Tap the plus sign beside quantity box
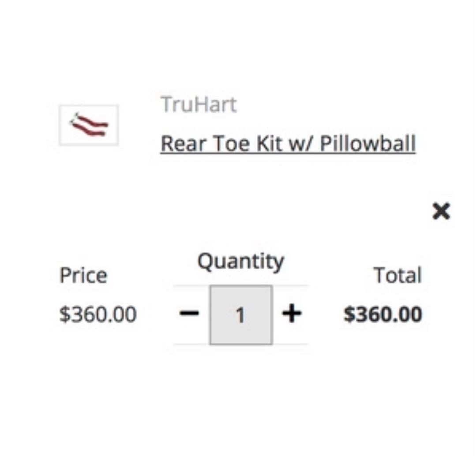 292,314
